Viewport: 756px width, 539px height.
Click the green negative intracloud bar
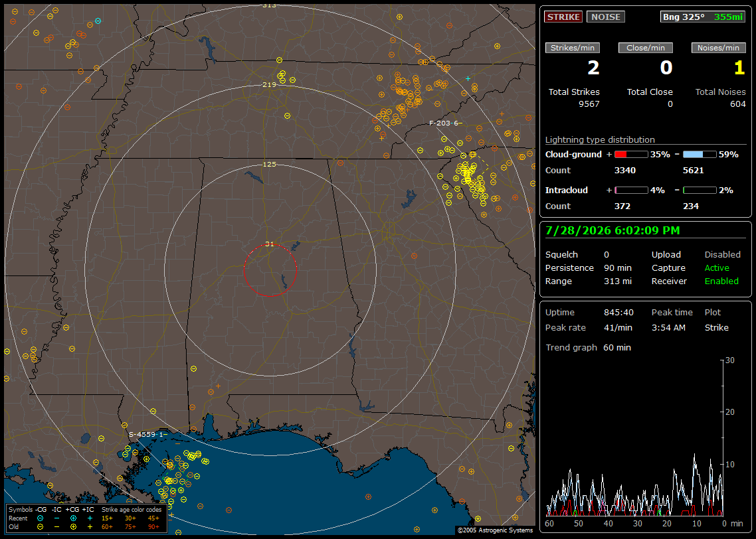click(700, 191)
